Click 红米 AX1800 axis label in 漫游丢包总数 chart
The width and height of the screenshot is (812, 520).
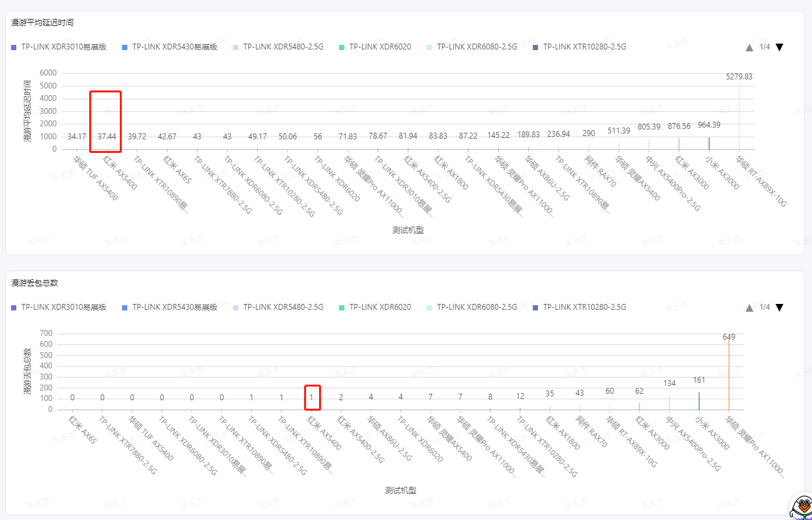(563, 433)
